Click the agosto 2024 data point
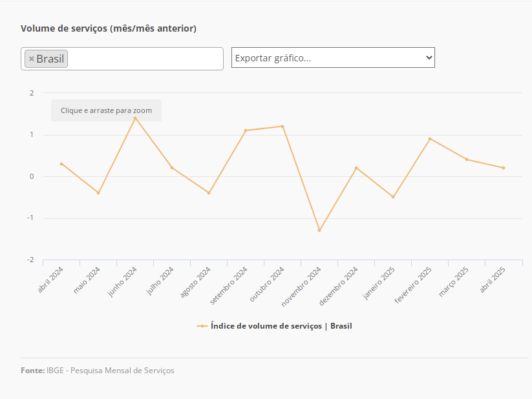 click(209, 193)
